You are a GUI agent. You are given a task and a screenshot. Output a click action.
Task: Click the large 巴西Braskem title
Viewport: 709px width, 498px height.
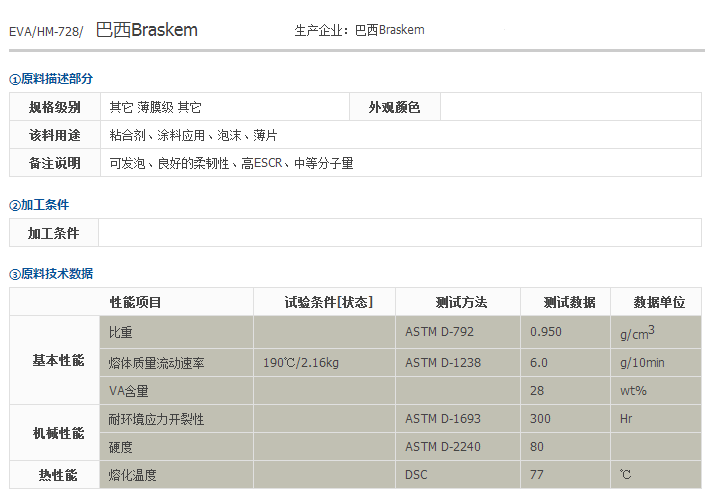pos(147,30)
